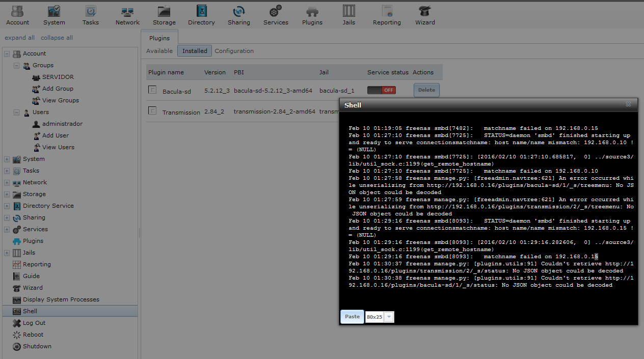The height and width of the screenshot is (359, 644).
Task: Expand the Tasks tree node
Action: (x=7, y=171)
